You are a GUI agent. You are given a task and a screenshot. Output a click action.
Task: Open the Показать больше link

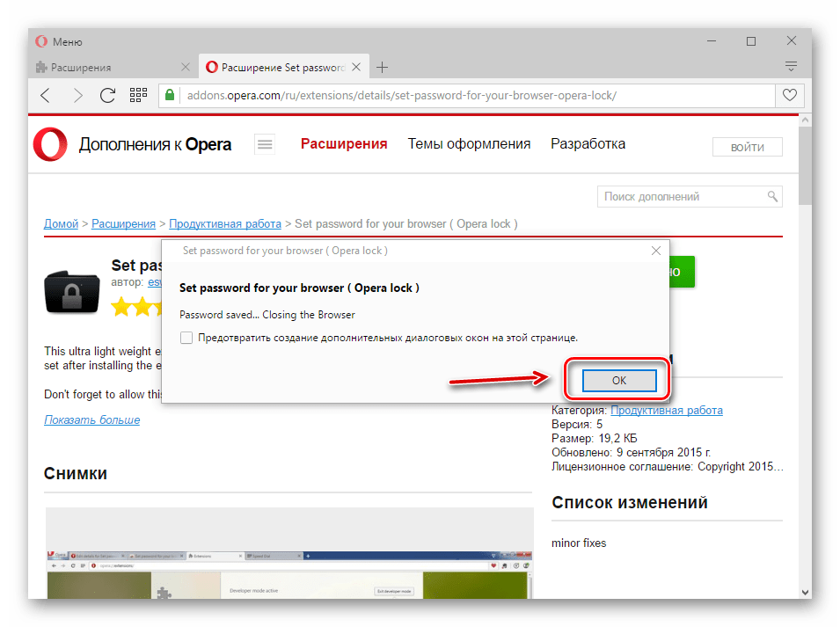(x=92, y=419)
